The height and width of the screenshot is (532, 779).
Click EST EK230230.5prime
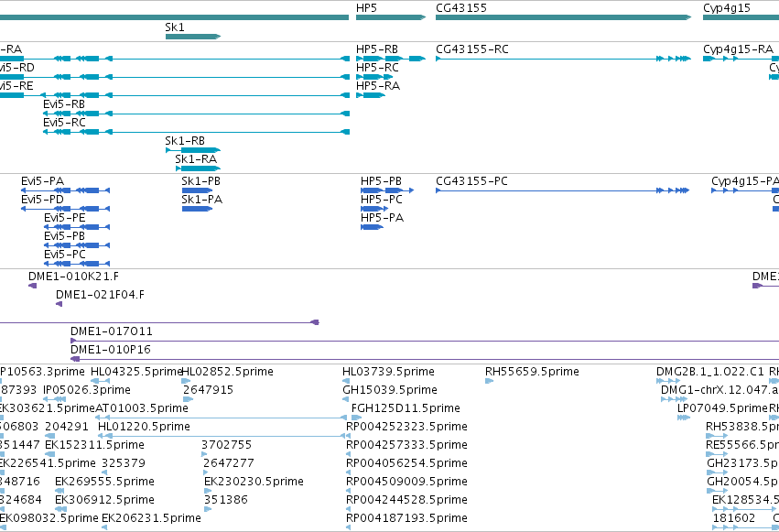(208, 492)
